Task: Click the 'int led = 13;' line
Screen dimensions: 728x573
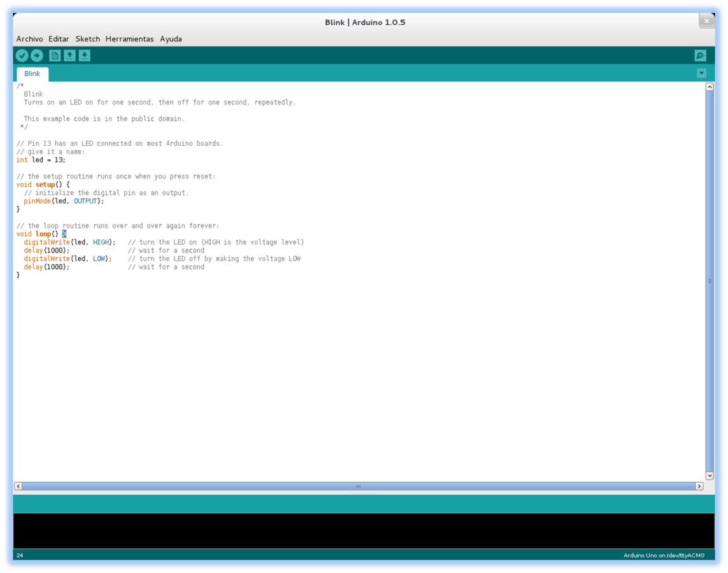Action: [41, 160]
